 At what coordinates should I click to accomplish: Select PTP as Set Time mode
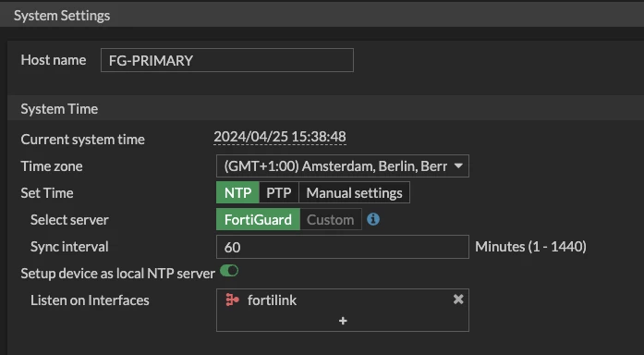[279, 192]
